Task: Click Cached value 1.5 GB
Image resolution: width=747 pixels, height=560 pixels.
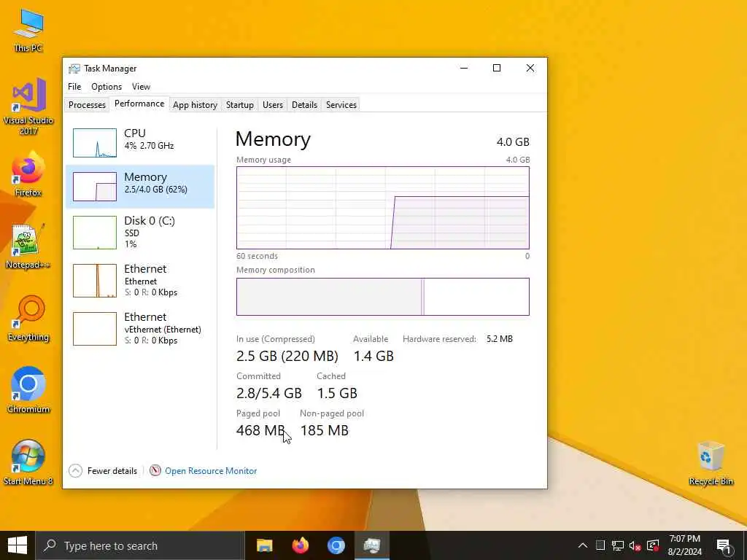Action: point(337,393)
